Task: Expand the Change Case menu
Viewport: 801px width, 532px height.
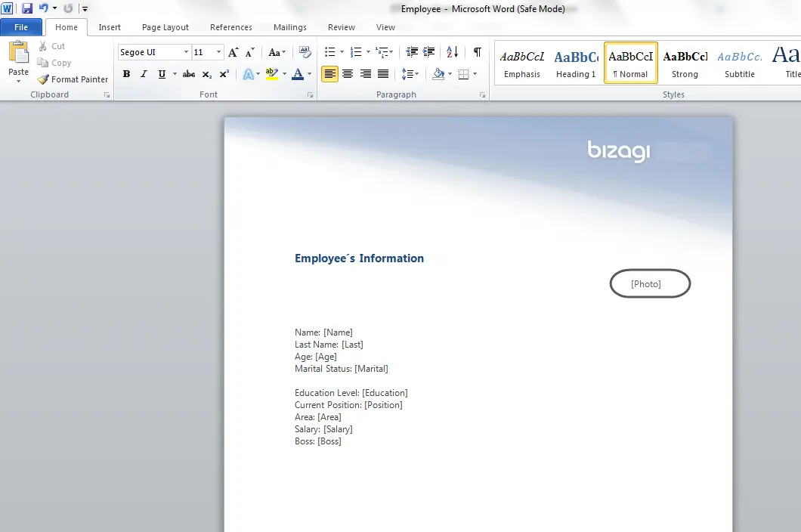Action: (x=277, y=52)
